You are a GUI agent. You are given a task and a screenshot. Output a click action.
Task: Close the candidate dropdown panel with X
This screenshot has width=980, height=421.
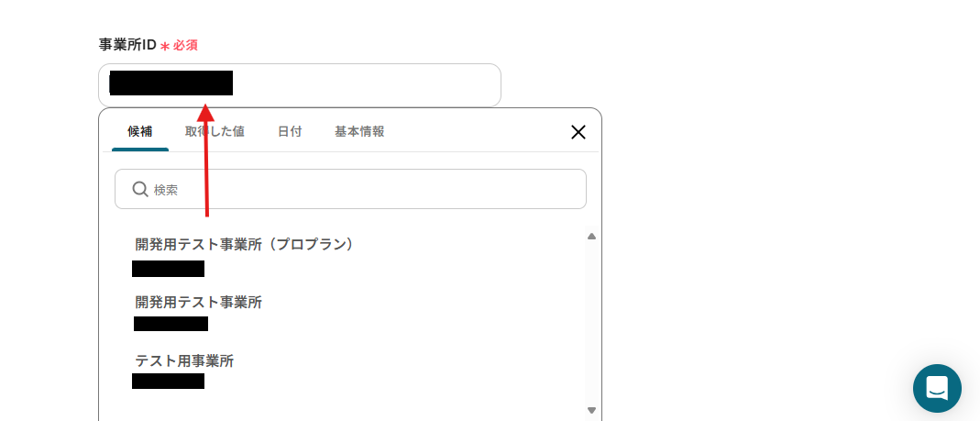tap(578, 132)
